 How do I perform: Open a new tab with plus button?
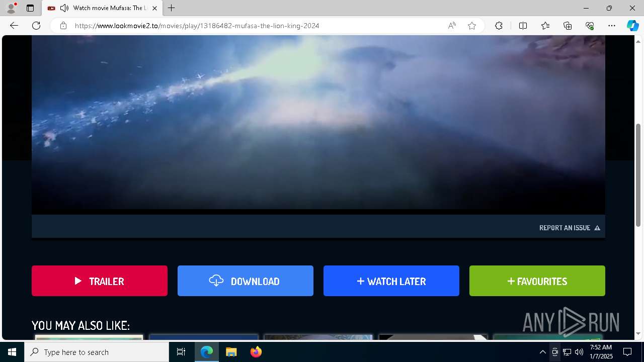point(172,8)
